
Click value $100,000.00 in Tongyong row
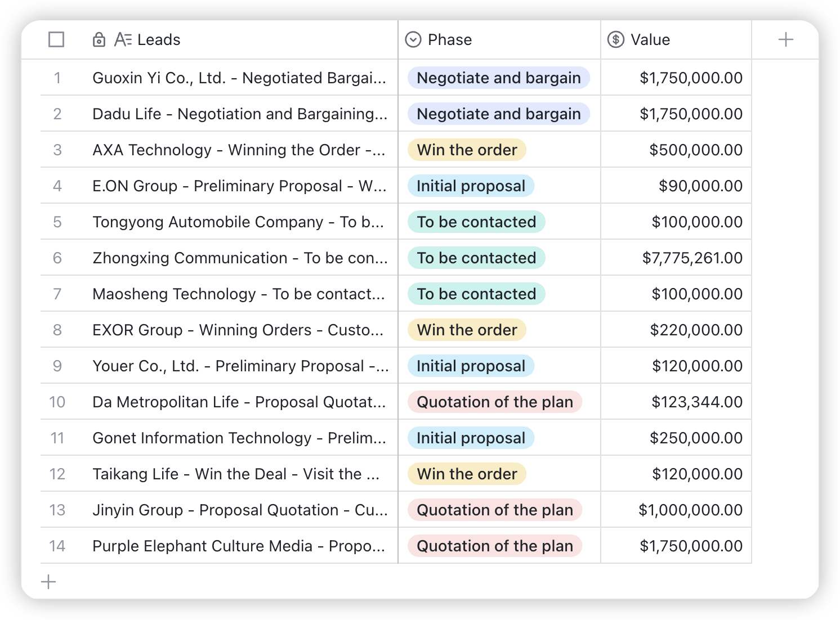[697, 222]
